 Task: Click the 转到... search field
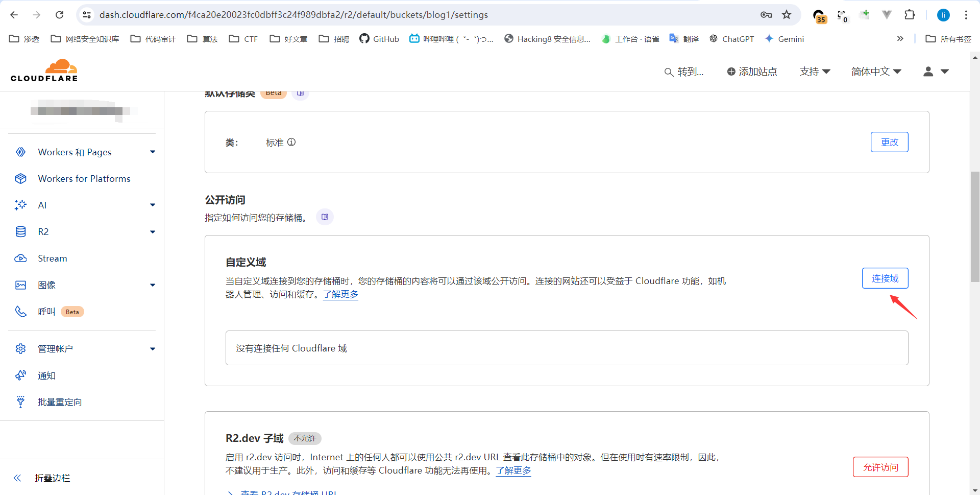click(x=684, y=72)
